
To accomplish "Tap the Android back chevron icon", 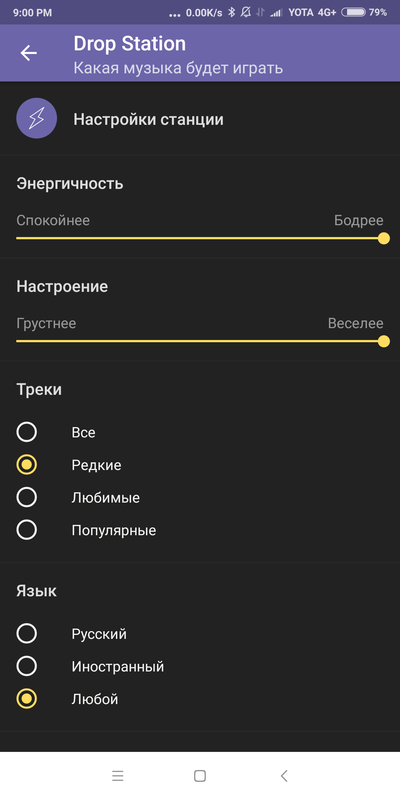I will 284,776.
